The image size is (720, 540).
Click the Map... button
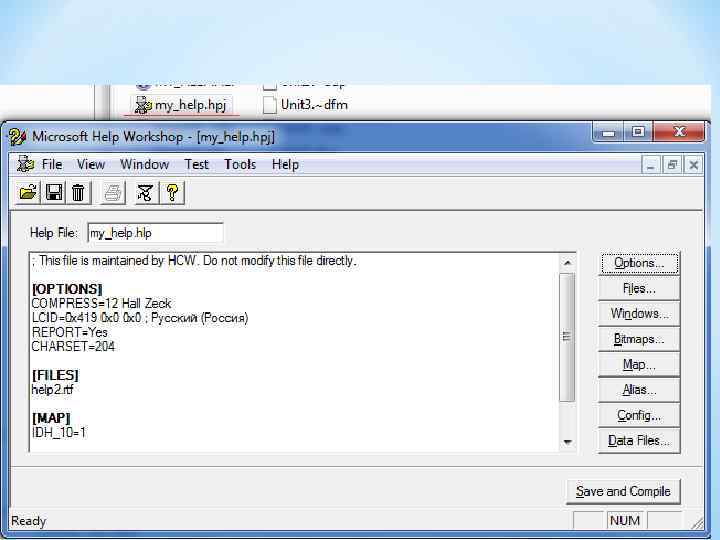tap(639, 365)
